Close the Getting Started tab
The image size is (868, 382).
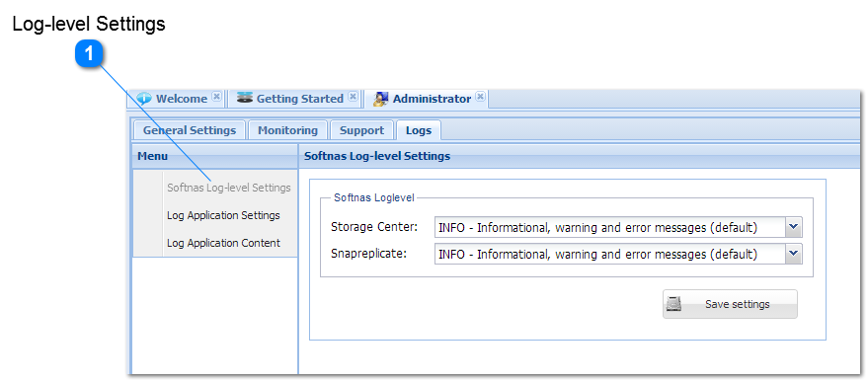353,97
